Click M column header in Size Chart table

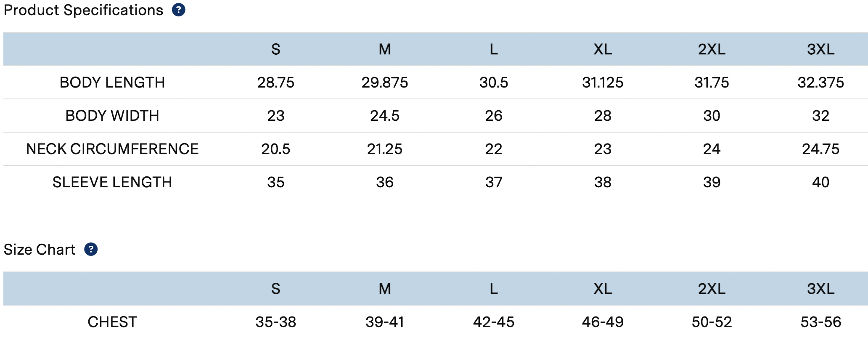point(385,289)
